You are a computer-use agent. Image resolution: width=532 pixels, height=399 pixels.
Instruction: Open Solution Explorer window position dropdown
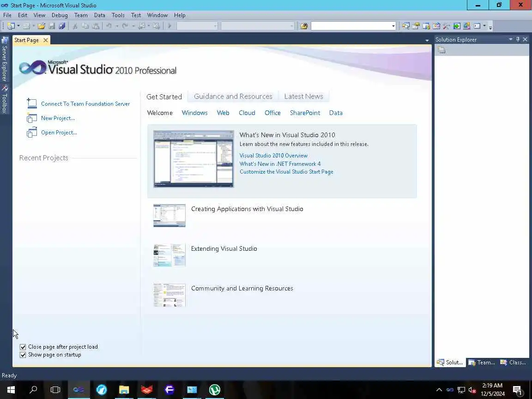[x=511, y=39]
